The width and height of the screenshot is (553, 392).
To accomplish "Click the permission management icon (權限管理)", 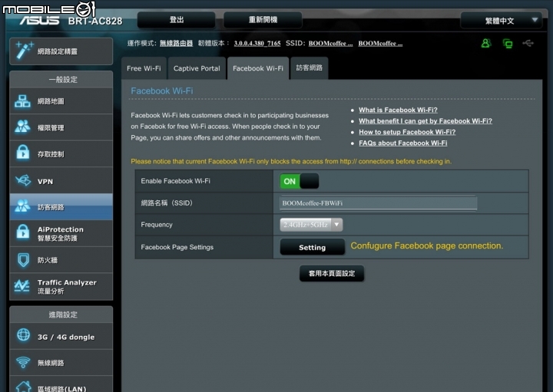I will point(22,127).
